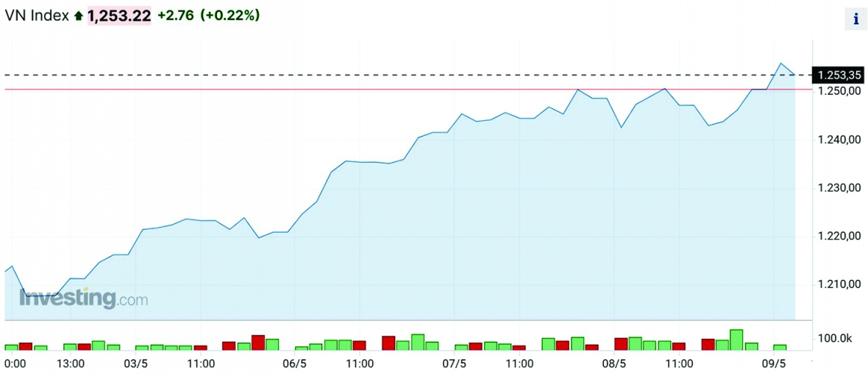Click the green up arrow beside VN Index
Viewport: 868px width, 374px height.
(79, 15)
